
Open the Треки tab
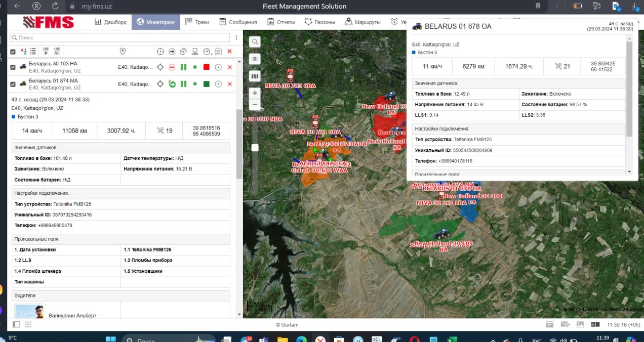click(x=197, y=22)
